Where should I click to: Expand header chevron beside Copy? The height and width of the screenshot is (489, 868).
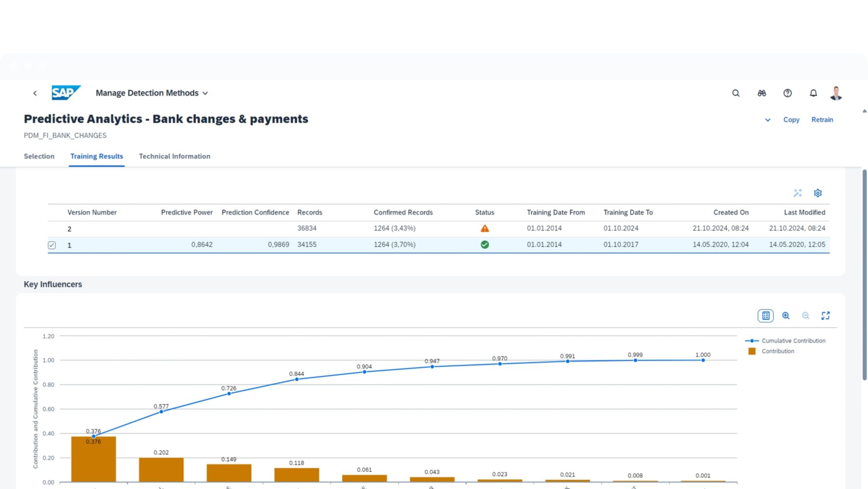click(x=767, y=120)
